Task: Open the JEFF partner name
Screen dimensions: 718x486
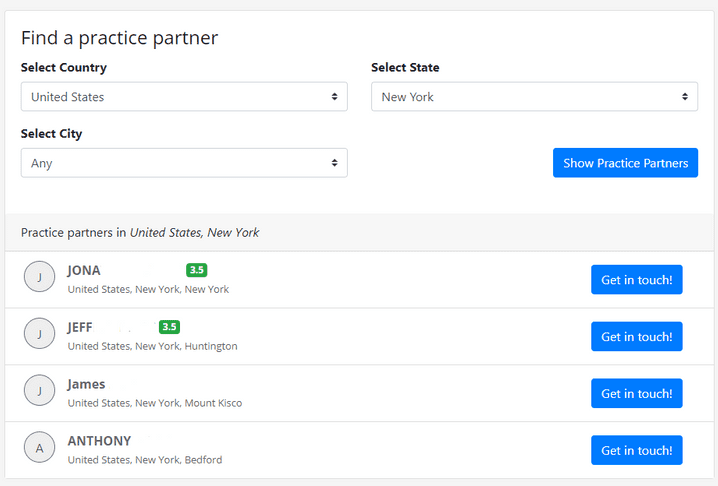Action: pyautogui.click(x=80, y=327)
